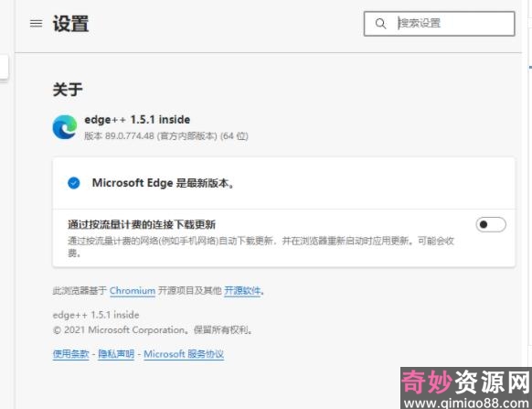The width and height of the screenshot is (532, 409).
Task: Open the 隐私声明 link
Action: (x=116, y=354)
